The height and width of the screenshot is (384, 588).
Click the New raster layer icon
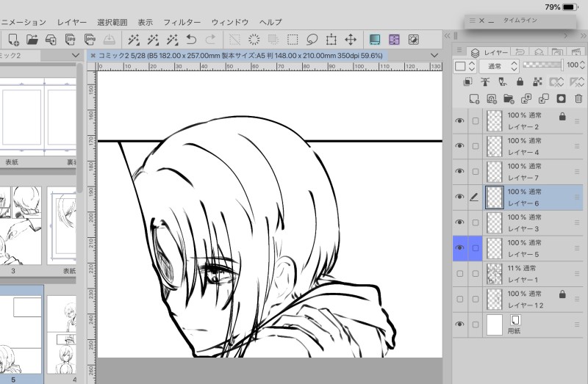pos(474,98)
